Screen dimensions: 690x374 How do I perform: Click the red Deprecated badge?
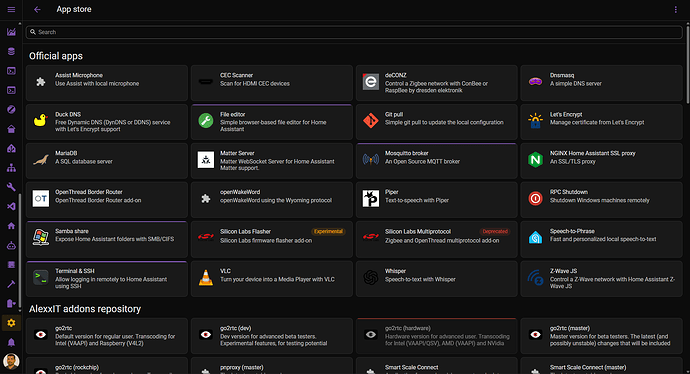point(495,231)
